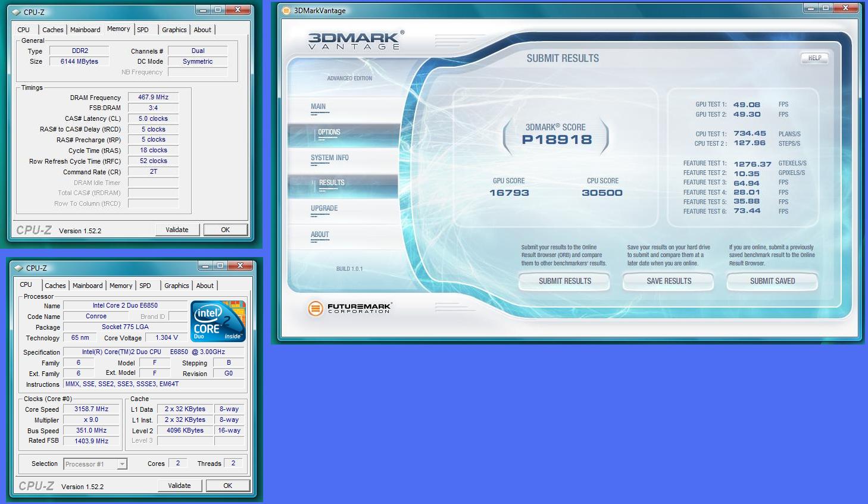Click the Bus Speed value 351.0 MHz
Viewport: 868px width, 504px height.
(x=91, y=430)
